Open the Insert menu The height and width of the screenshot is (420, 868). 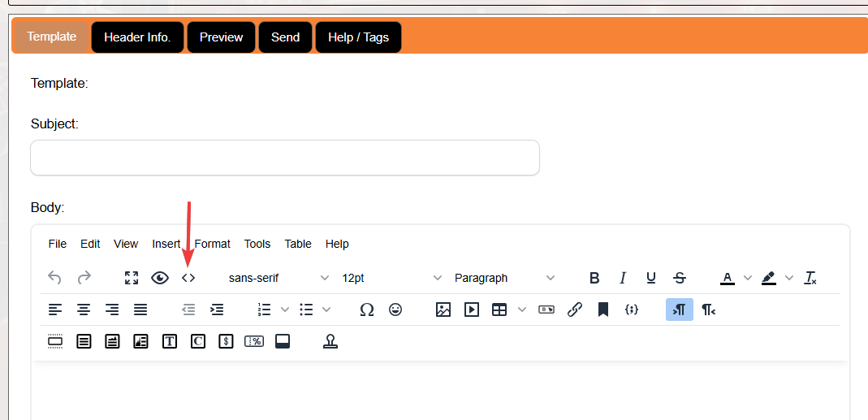point(166,244)
